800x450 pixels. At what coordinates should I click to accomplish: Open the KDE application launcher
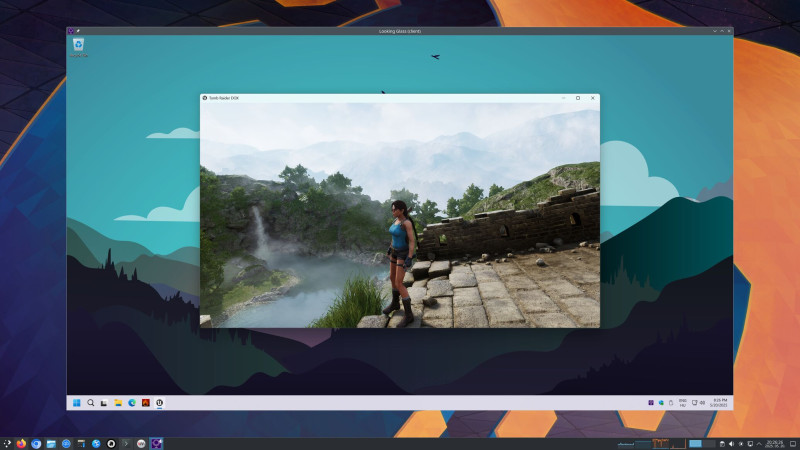click(x=7, y=444)
